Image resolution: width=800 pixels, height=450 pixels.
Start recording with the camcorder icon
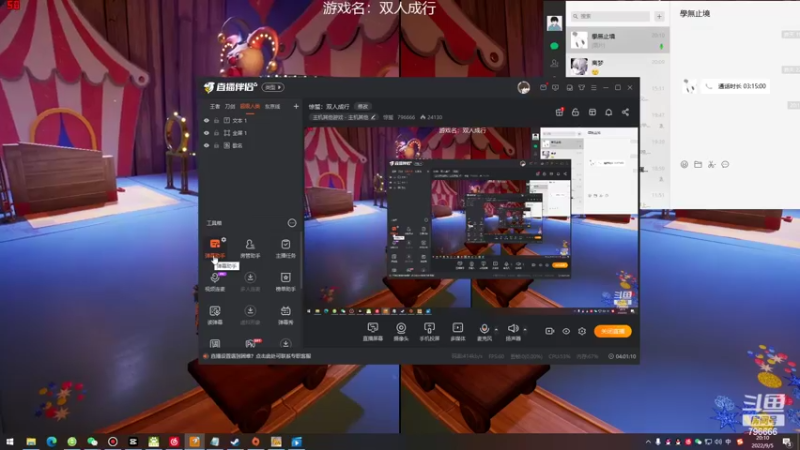pos(549,331)
